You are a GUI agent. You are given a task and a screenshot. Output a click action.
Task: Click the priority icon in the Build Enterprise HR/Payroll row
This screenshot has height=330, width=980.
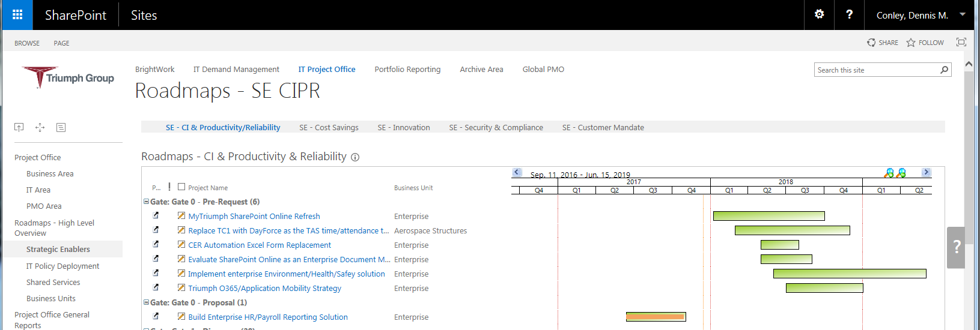point(156,316)
